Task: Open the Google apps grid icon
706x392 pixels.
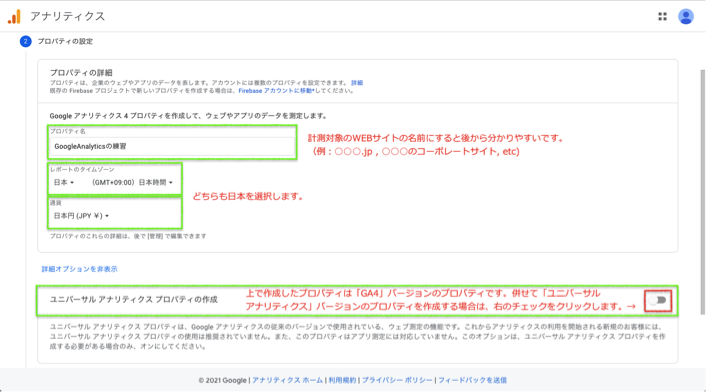Action: tap(662, 17)
